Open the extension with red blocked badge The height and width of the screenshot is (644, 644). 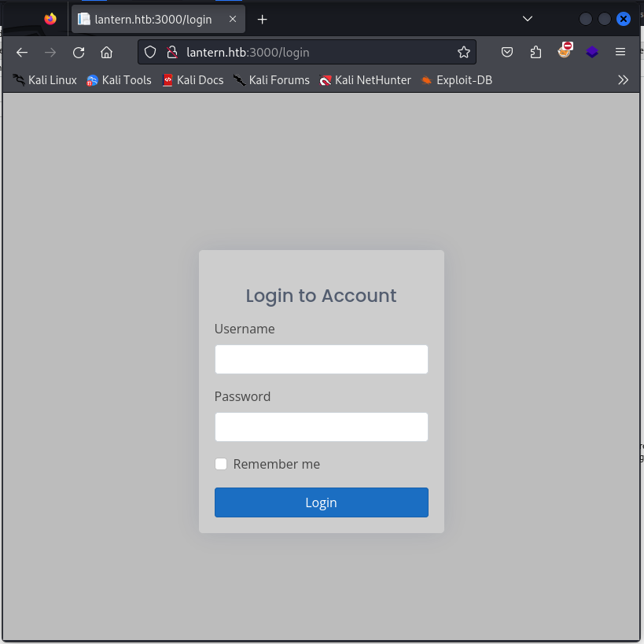565,51
